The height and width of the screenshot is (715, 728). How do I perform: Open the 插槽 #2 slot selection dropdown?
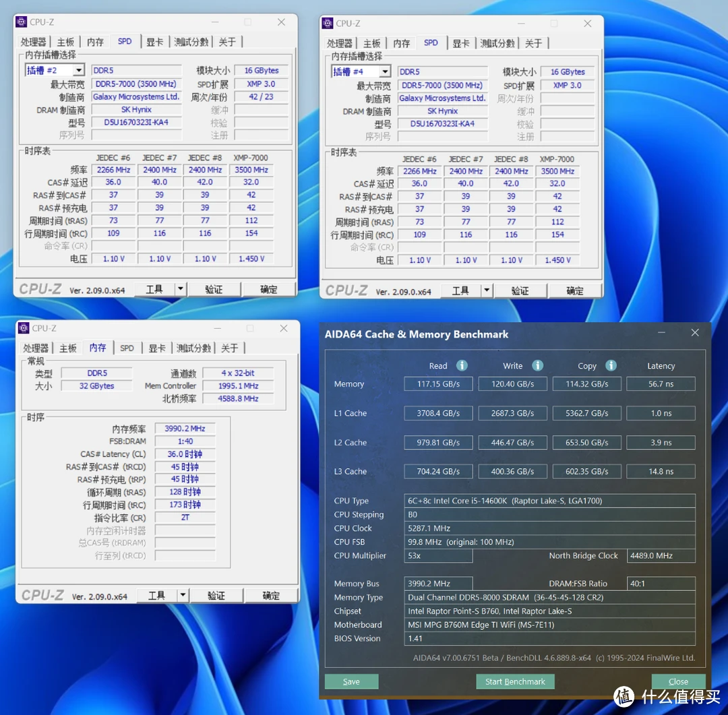point(79,70)
